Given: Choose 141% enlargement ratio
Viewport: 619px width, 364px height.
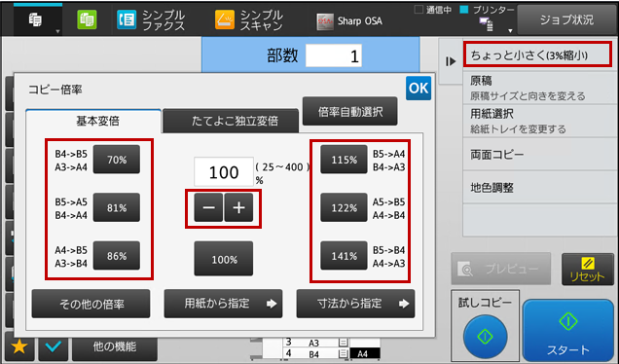Looking at the screenshot, I should tap(344, 256).
